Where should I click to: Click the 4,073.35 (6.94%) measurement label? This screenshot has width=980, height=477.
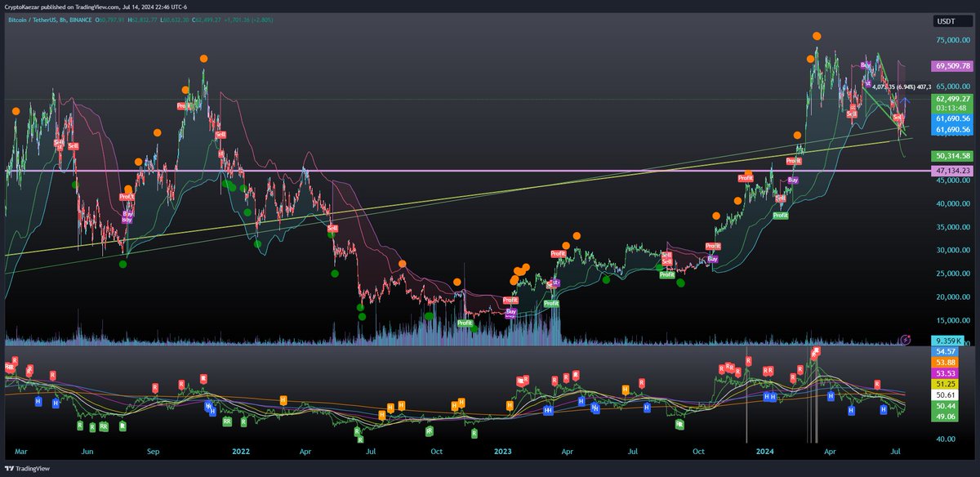point(902,87)
